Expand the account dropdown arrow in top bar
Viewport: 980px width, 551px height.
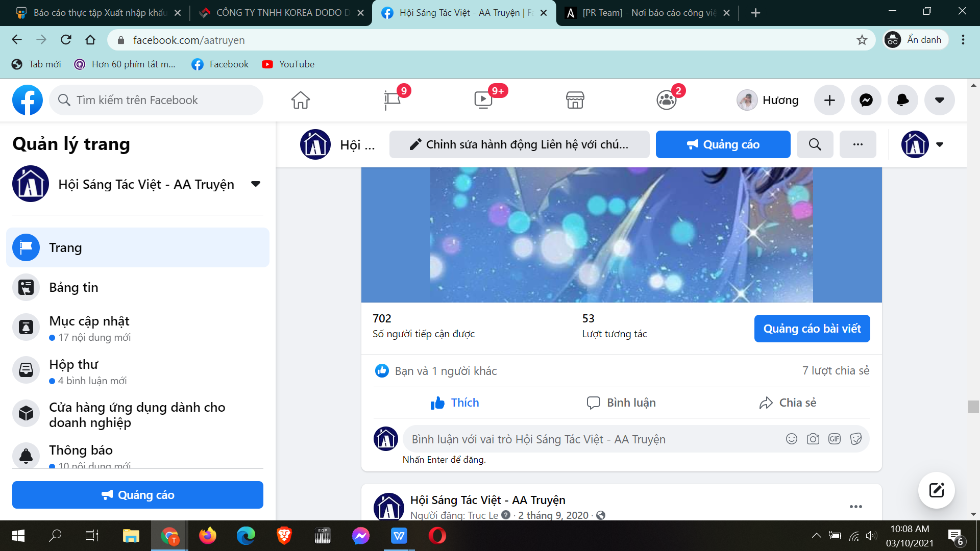click(x=940, y=100)
